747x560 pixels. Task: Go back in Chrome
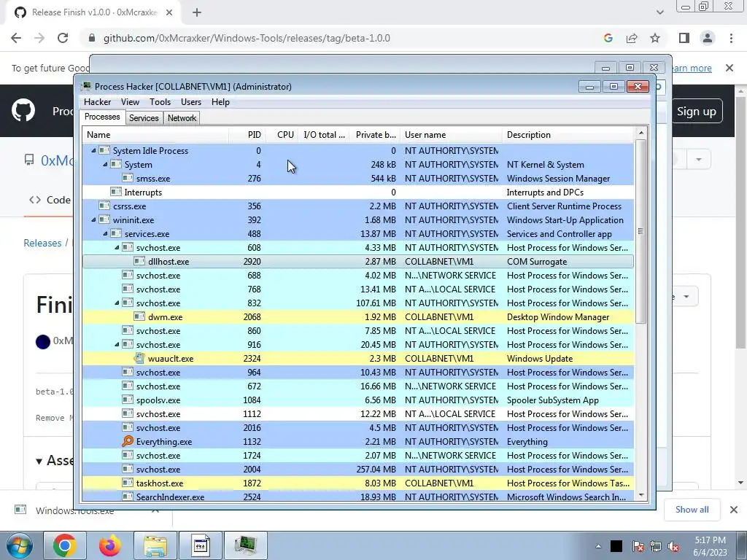pyautogui.click(x=16, y=38)
